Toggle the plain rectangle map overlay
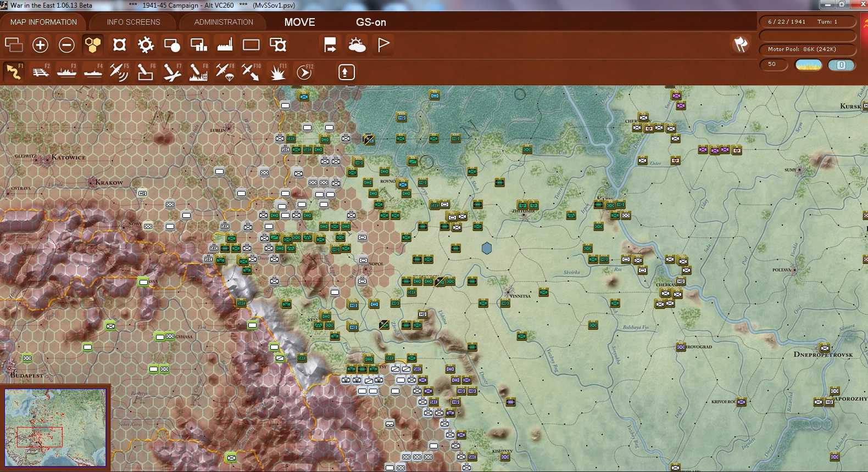 pos(251,44)
